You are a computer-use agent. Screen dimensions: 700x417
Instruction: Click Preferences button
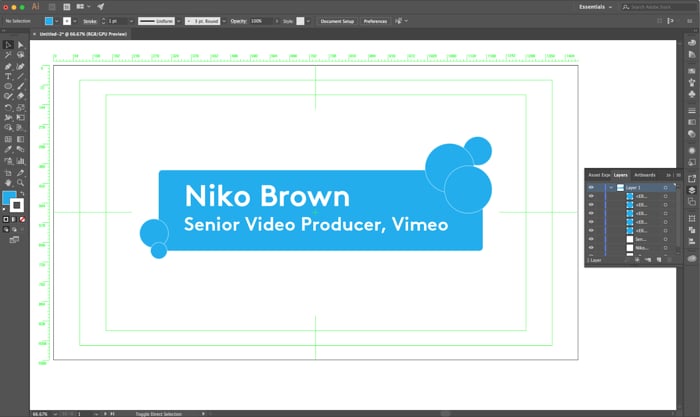point(375,21)
